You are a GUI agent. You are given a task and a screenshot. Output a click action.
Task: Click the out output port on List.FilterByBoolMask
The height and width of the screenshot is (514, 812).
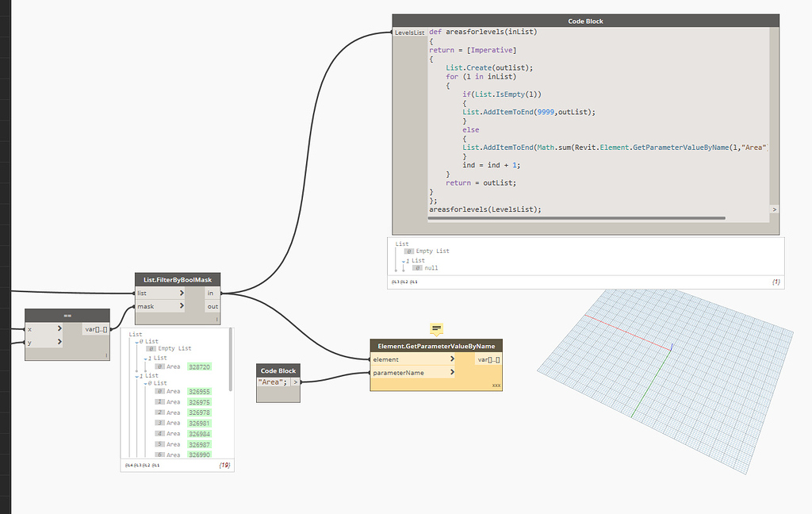tap(212, 307)
